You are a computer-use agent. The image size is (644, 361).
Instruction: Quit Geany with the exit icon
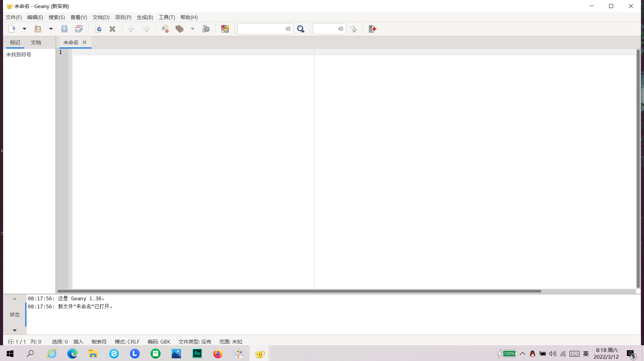pyautogui.click(x=373, y=29)
